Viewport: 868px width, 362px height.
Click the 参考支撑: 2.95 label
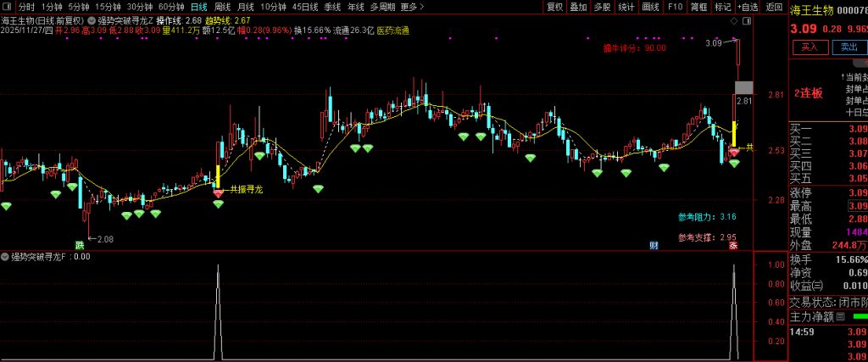[x=707, y=237]
